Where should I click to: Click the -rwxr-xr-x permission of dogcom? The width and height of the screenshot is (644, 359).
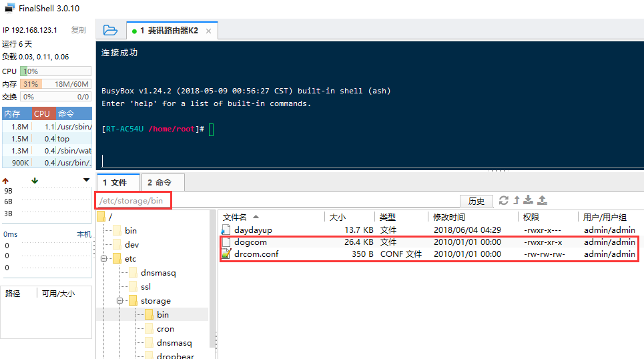[x=543, y=242]
